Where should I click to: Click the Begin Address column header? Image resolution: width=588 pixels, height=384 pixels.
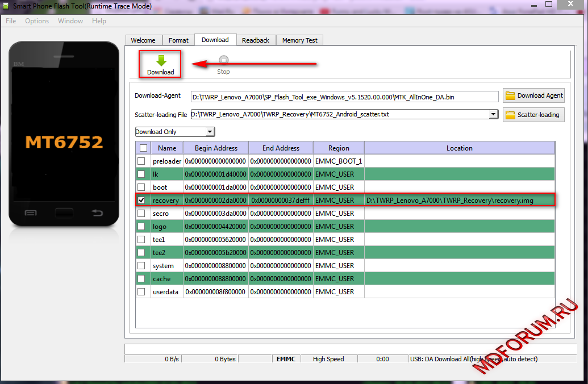(x=216, y=148)
